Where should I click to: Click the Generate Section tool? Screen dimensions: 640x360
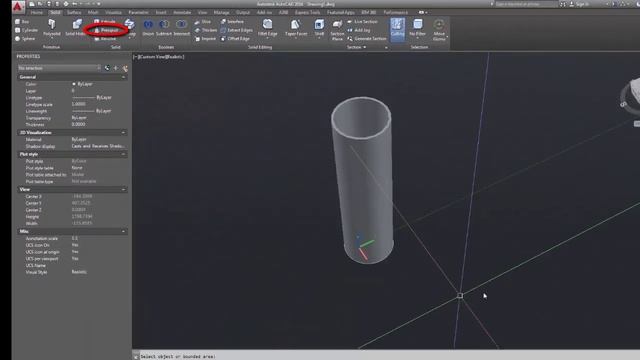click(367, 39)
